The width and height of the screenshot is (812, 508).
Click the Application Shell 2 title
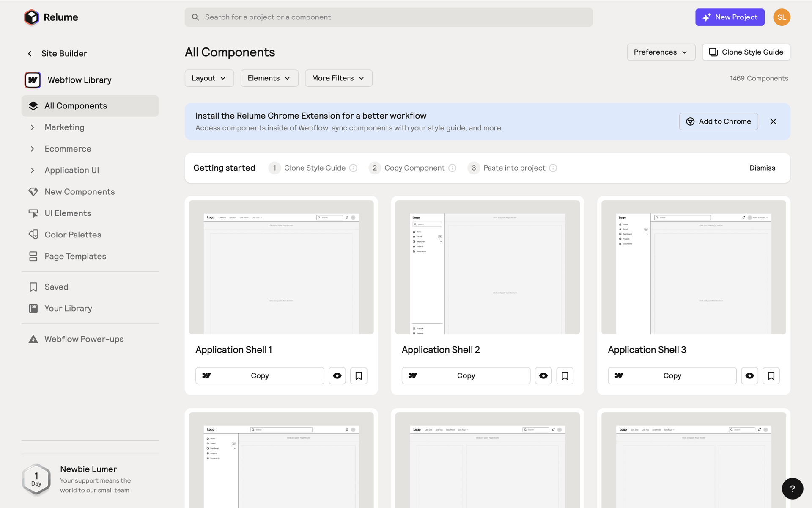click(441, 350)
